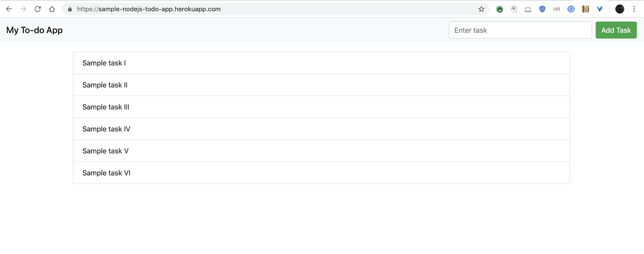Click the password asterisk extension icon
Viewport: 644px width, 254px height.
[556, 9]
